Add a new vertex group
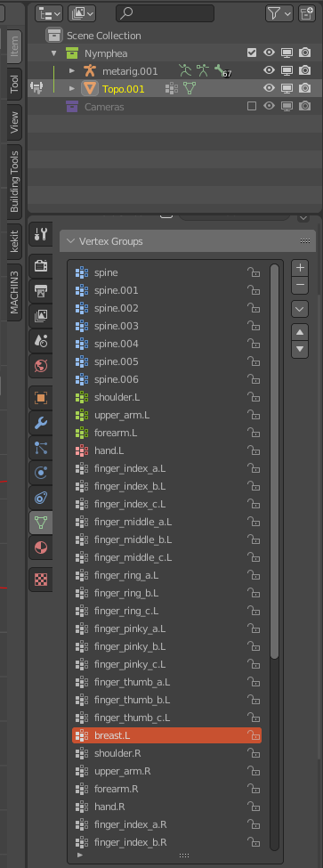This screenshot has width=323, height=868. [300, 268]
